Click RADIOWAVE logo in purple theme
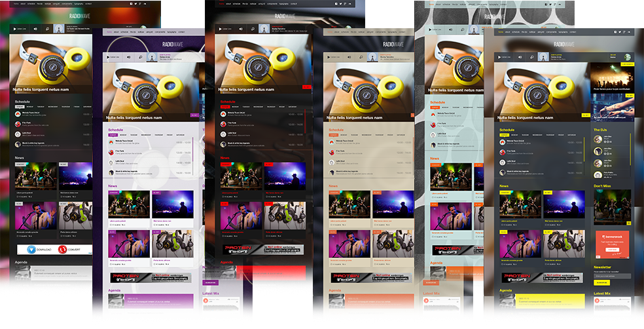 click(x=173, y=45)
